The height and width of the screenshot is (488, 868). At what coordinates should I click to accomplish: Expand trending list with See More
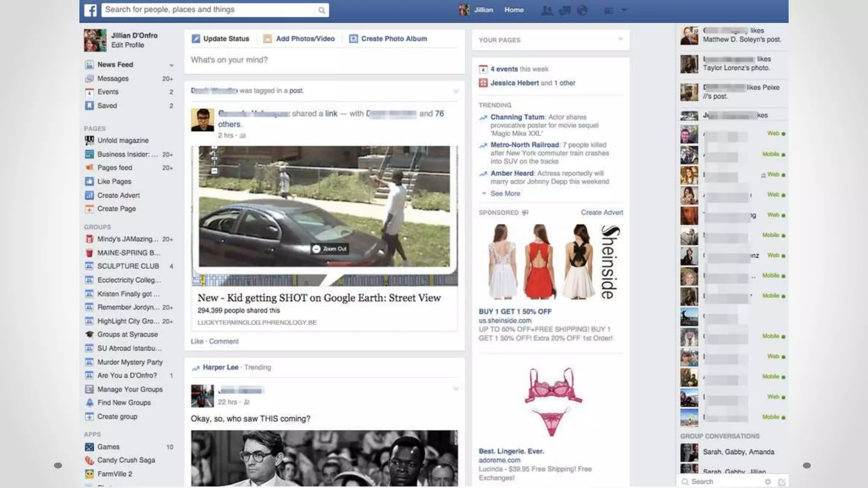(505, 194)
